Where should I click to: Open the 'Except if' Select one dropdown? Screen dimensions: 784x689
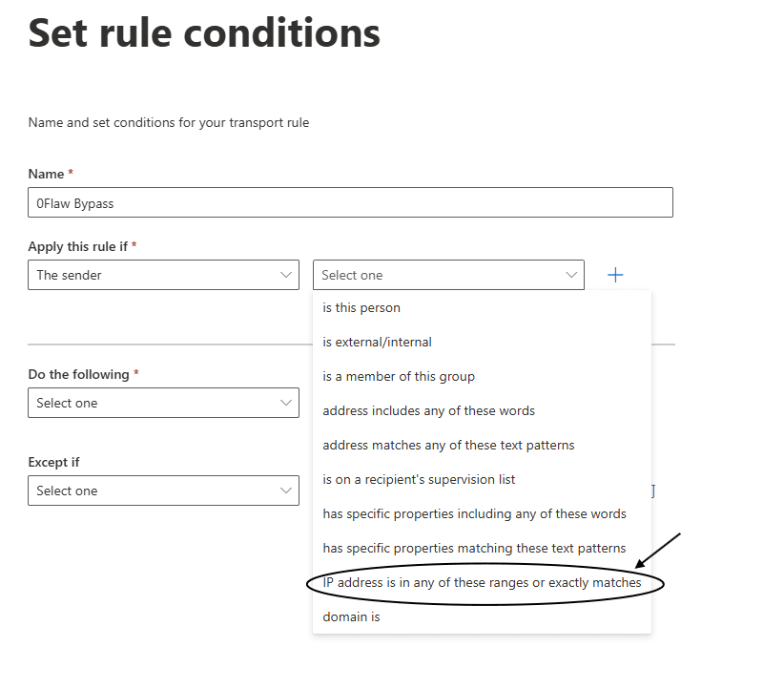click(162, 491)
